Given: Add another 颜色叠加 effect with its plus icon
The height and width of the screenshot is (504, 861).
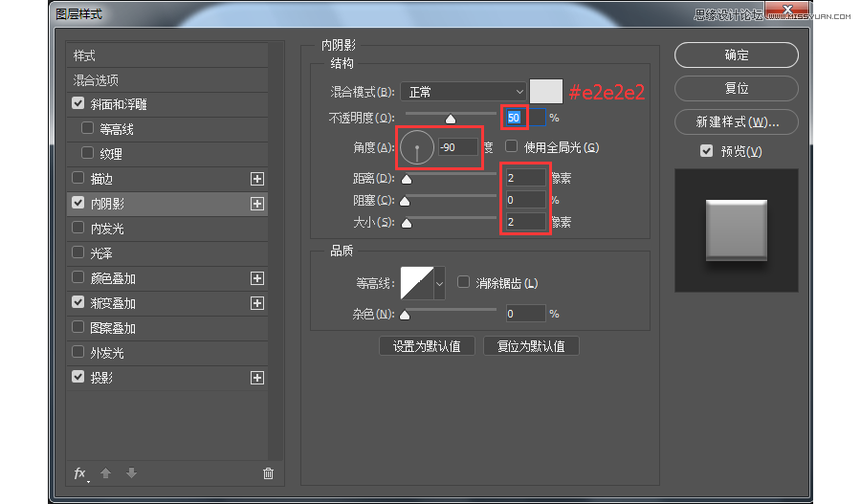Looking at the screenshot, I should tap(257, 278).
